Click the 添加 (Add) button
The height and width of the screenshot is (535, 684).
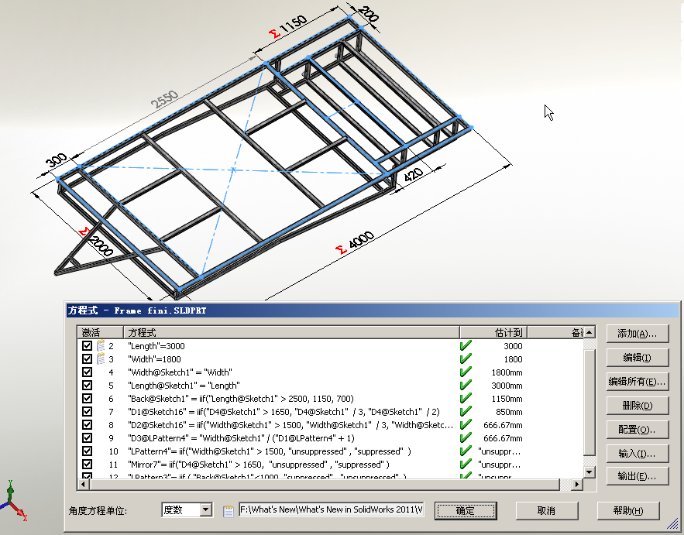point(637,333)
